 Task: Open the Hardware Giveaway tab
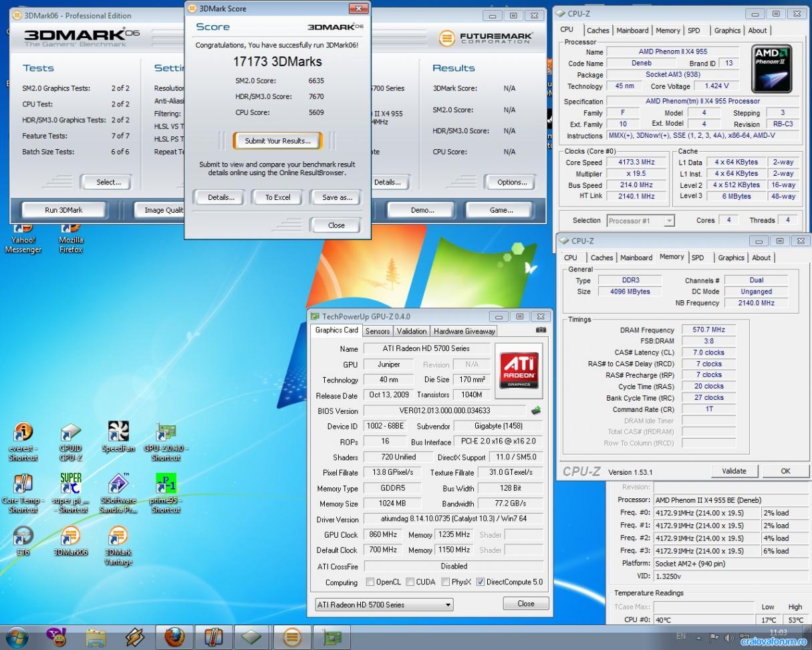click(x=464, y=331)
